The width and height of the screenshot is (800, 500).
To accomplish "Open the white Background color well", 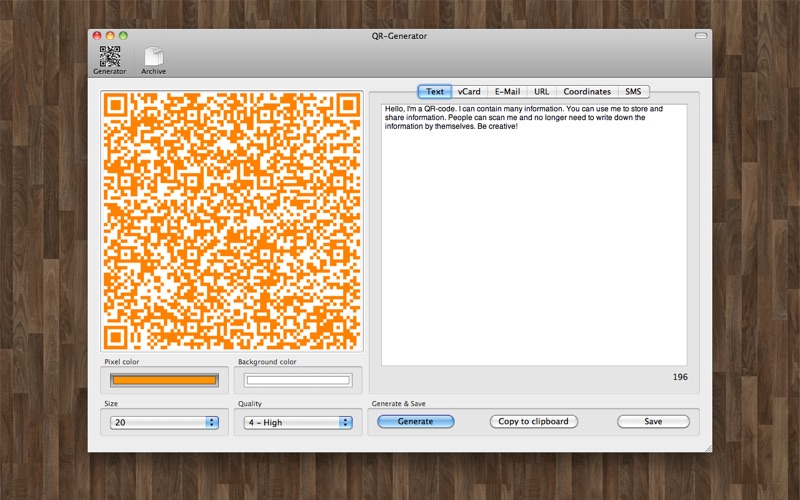I will coord(298,380).
